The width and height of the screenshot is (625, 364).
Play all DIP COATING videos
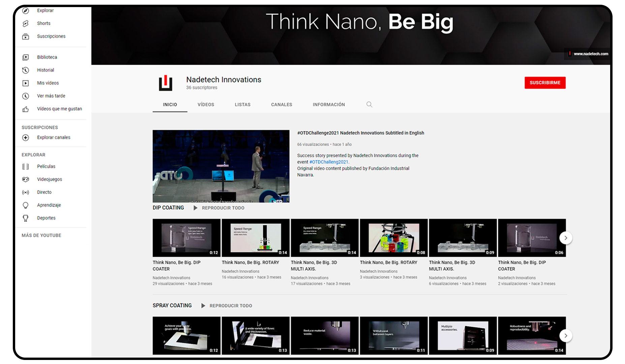219,208
